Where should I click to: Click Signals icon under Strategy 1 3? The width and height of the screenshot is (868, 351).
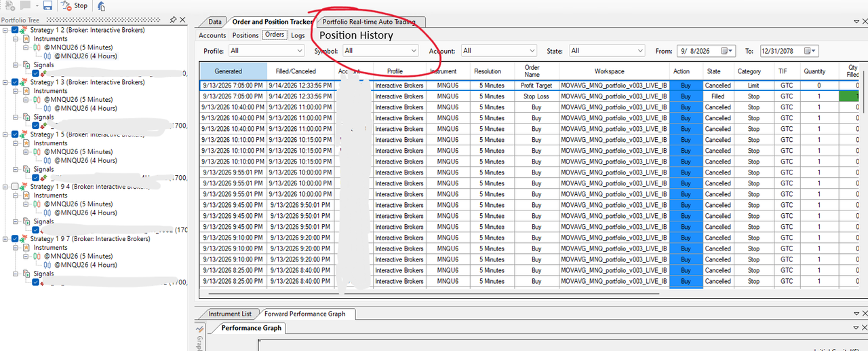tap(27, 117)
